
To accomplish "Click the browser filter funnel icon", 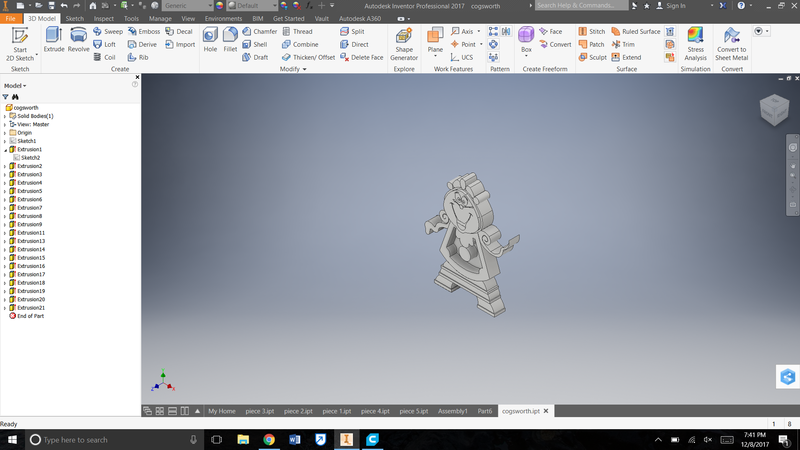I will point(5,97).
